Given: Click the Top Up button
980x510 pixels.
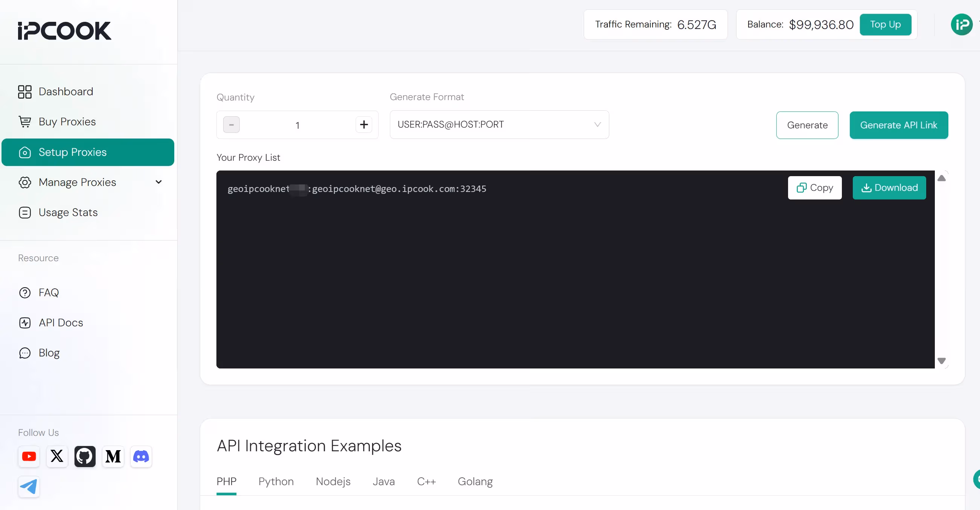Looking at the screenshot, I should (886, 24).
